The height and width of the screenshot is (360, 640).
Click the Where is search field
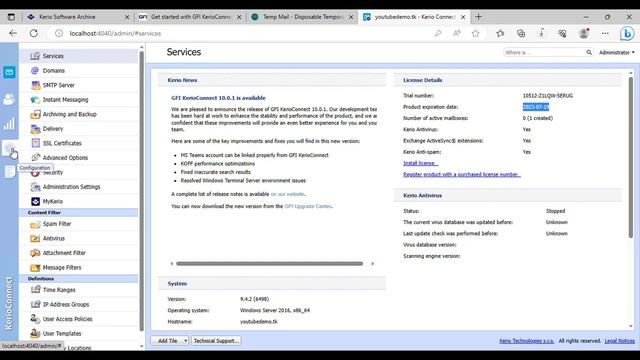544,52
